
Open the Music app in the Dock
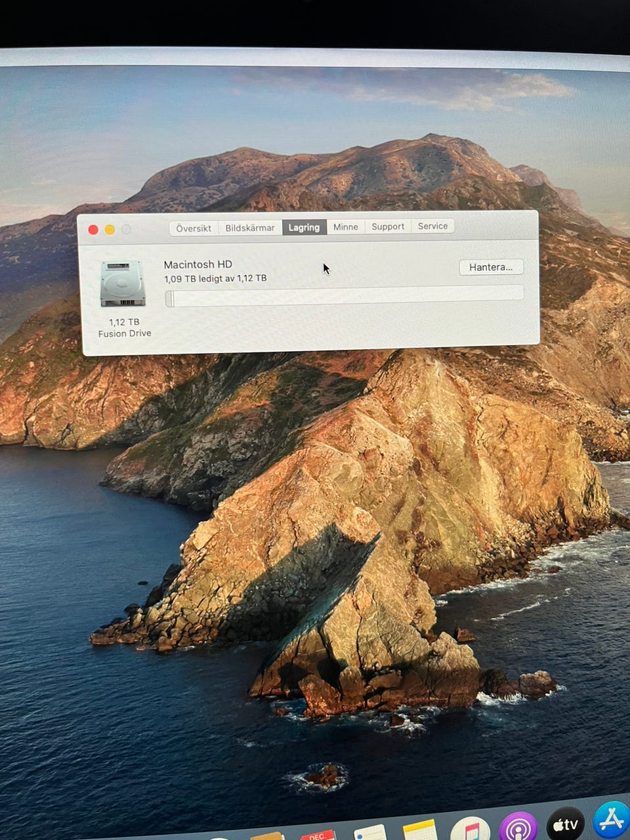470,829
